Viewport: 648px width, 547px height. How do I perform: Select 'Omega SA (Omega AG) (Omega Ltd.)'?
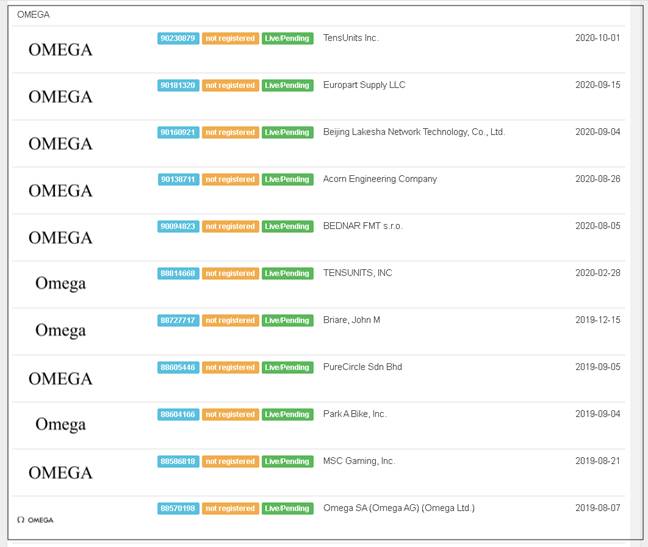(399, 508)
